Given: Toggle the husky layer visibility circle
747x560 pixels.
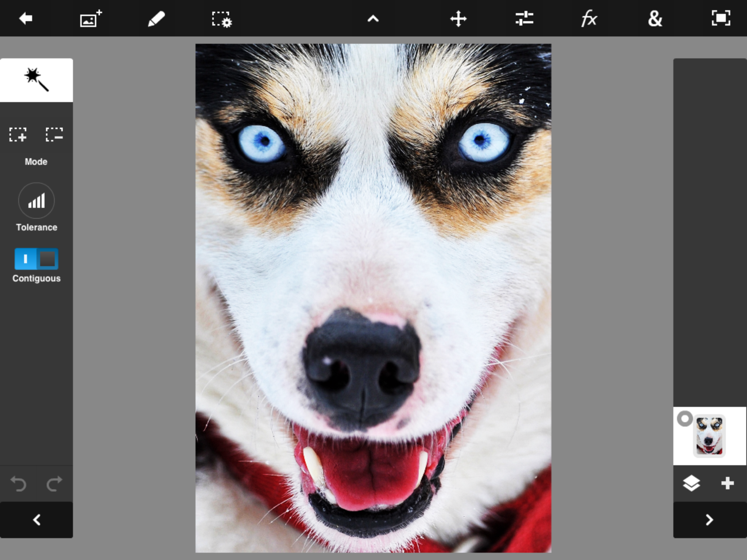Looking at the screenshot, I should tap(685, 419).
